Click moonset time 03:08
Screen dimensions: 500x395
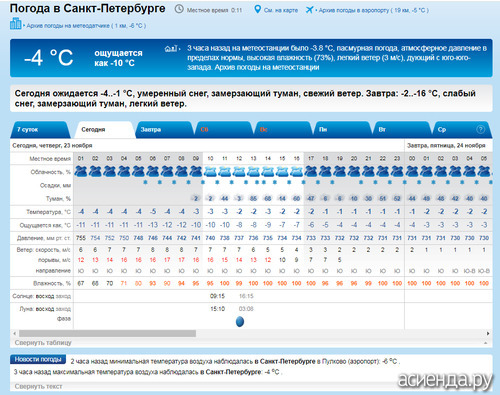tap(246, 309)
